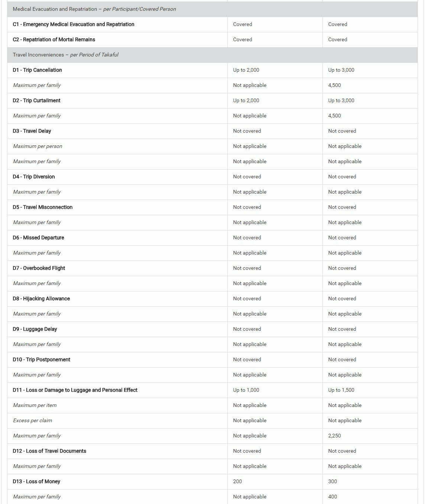Click the Travel Inconveniences section header
425x504 pixels.
65,55
